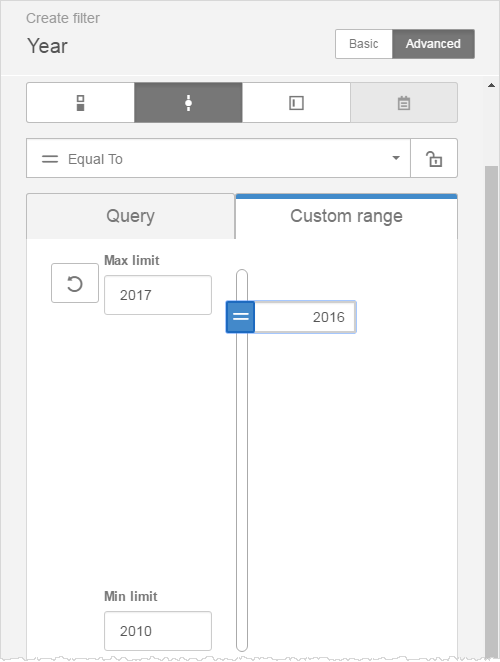The height and width of the screenshot is (662, 500).
Task: Click the reset limits circular arrow
Action: (x=75, y=283)
